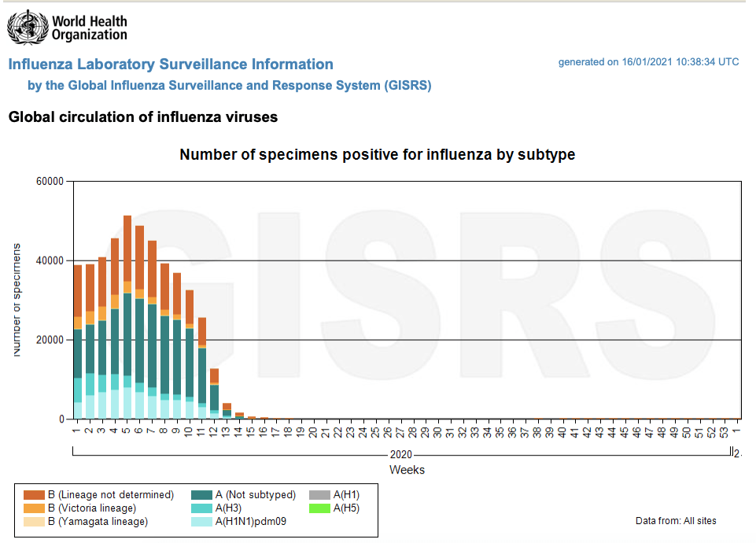756x543 pixels.
Task: Click the 60000 y-axis tick label
Action: (49, 182)
